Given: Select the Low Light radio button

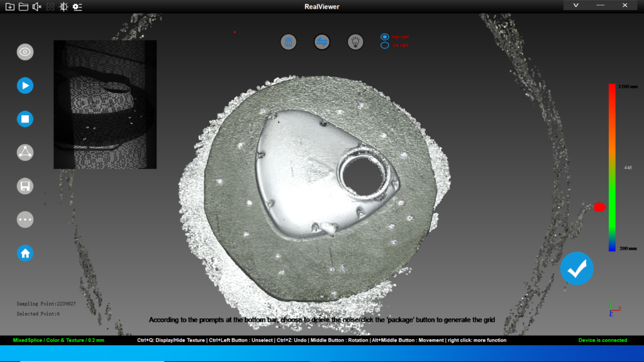Looking at the screenshot, I should coord(384,45).
